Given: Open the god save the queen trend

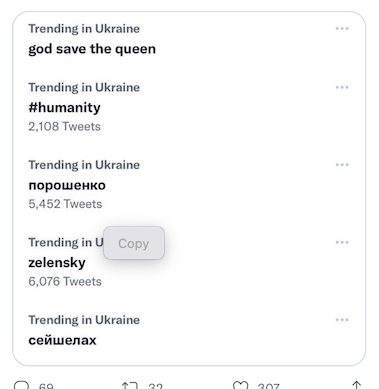Looking at the screenshot, I should pyautogui.click(x=92, y=49).
